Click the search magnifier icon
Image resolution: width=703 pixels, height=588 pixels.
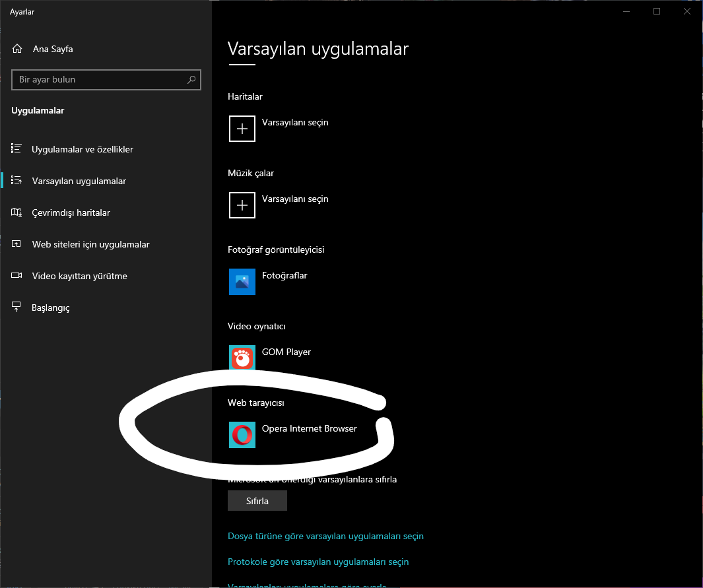click(x=191, y=80)
